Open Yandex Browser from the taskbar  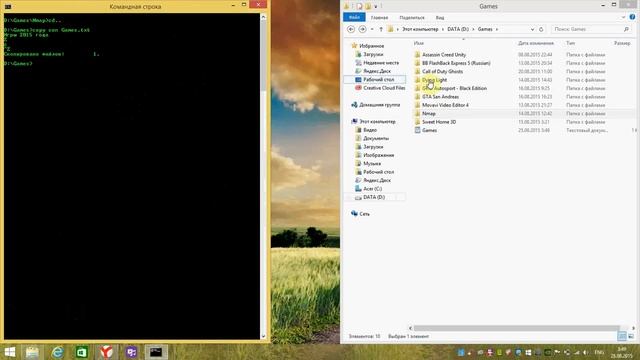tap(106, 352)
